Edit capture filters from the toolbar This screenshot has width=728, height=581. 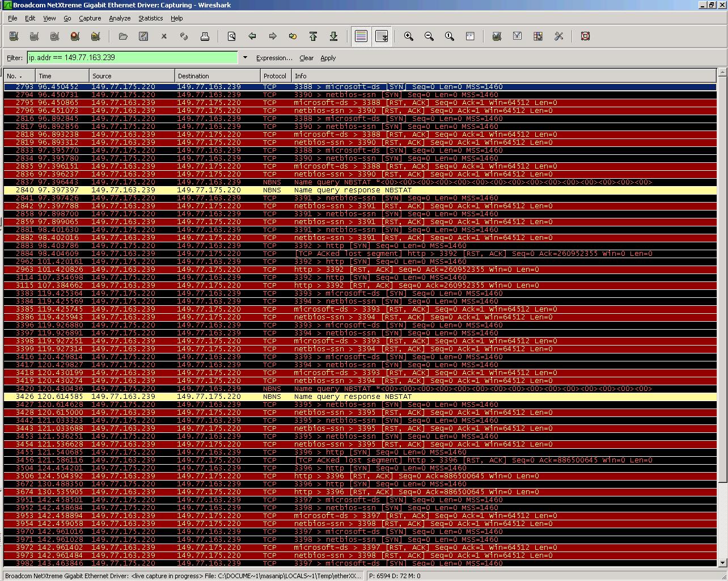(x=497, y=36)
